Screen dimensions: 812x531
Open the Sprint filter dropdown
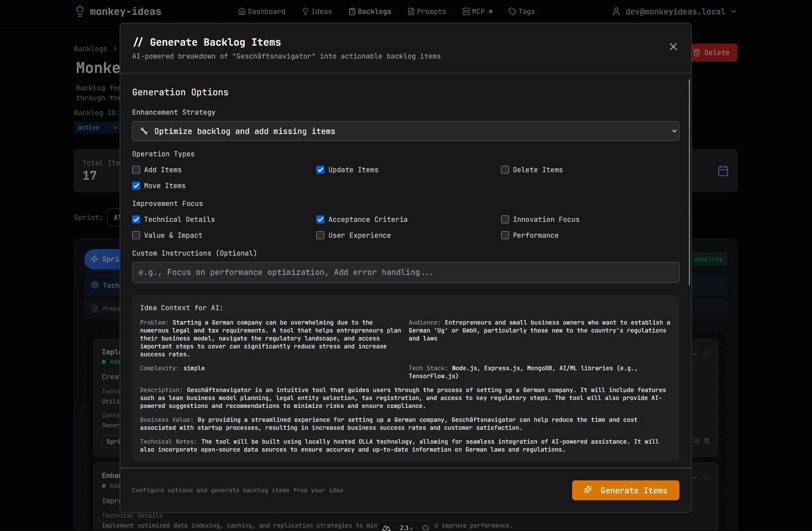coord(114,217)
